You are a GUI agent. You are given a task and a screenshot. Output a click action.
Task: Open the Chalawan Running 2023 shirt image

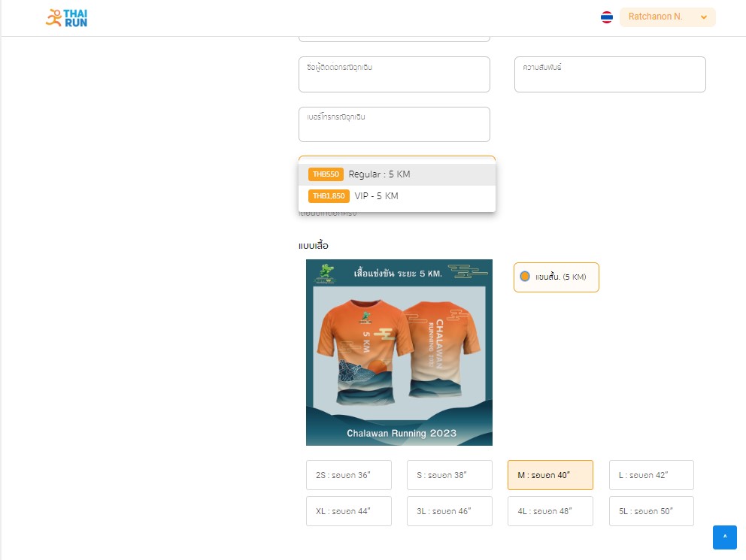(399, 353)
